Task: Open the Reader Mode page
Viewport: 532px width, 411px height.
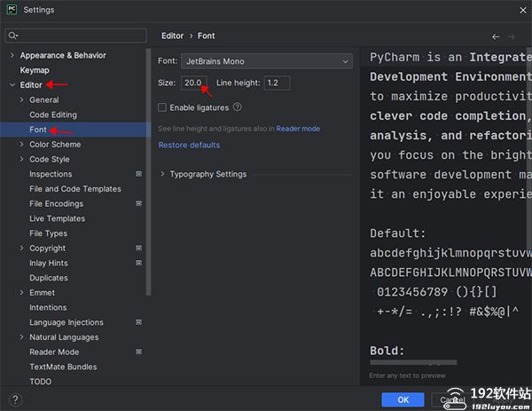Action: 54,352
